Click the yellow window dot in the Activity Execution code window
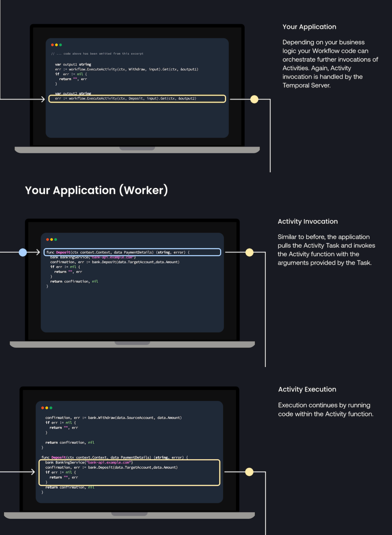Image resolution: width=392 pixels, height=535 pixels. 47,408
